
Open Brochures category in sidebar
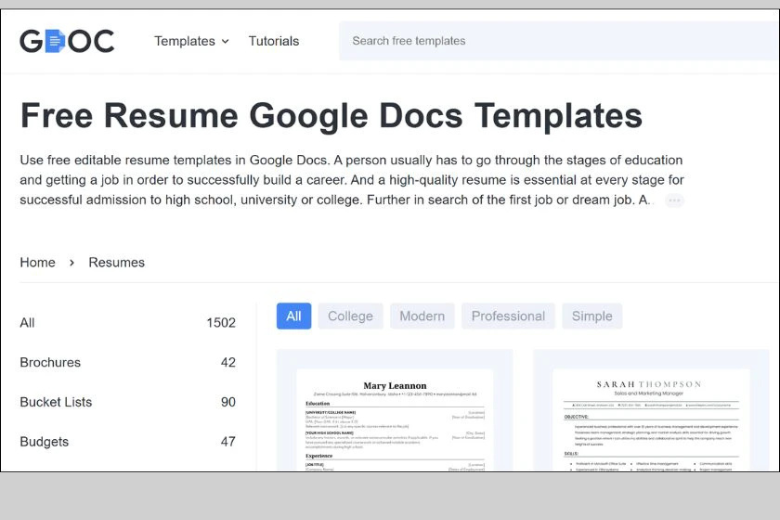click(x=50, y=362)
